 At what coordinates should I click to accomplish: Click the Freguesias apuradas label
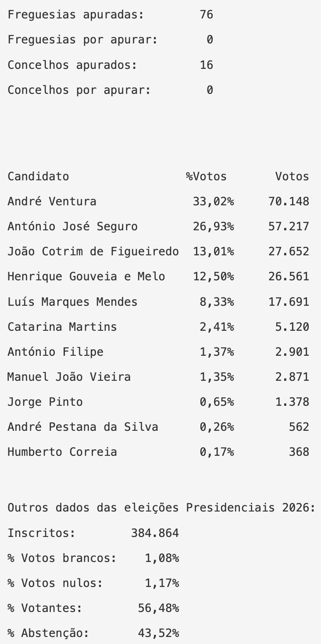[x=76, y=14]
